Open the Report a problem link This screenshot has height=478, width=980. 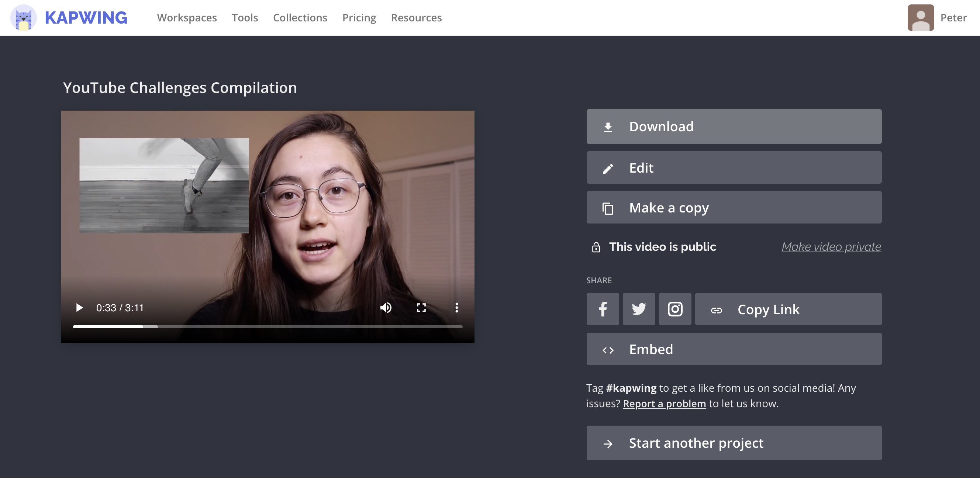(664, 403)
